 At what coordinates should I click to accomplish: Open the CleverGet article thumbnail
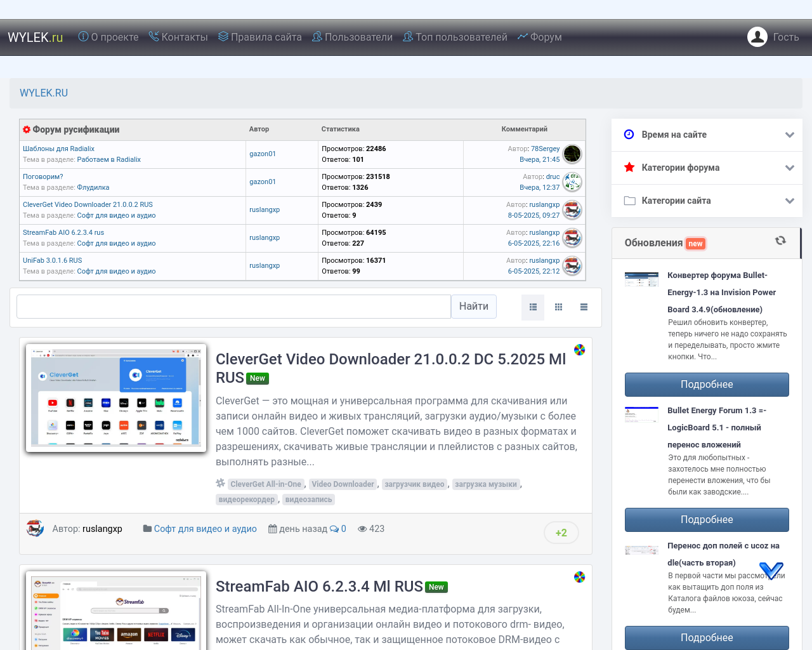[x=116, y=398]
